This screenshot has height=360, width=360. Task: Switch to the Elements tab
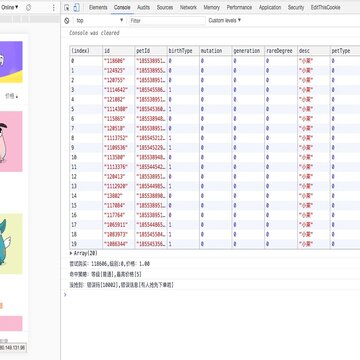coord(98,7)
